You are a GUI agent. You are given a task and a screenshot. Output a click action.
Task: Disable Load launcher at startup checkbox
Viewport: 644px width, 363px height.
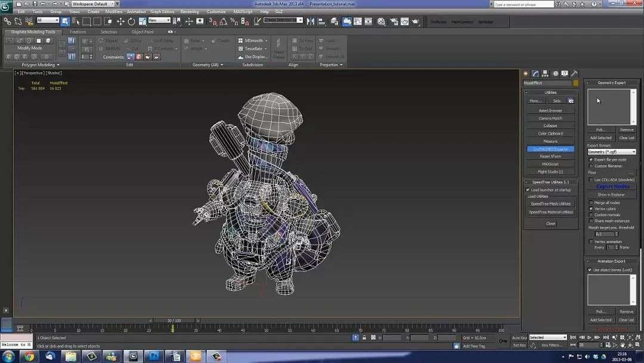(x=528, y=190)
